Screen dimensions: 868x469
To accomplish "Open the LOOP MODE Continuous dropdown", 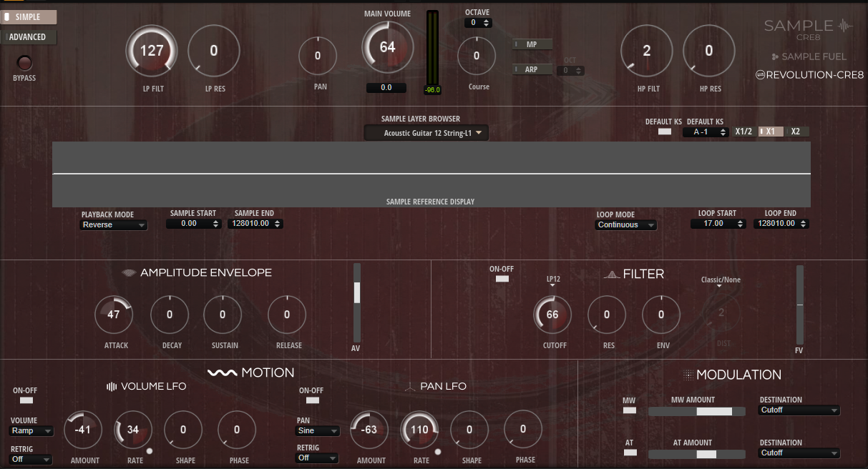I will [626, 225].
